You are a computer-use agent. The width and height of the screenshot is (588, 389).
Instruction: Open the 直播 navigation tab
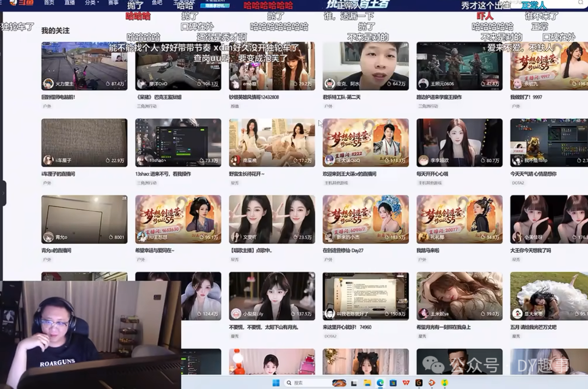coord(70,3)
